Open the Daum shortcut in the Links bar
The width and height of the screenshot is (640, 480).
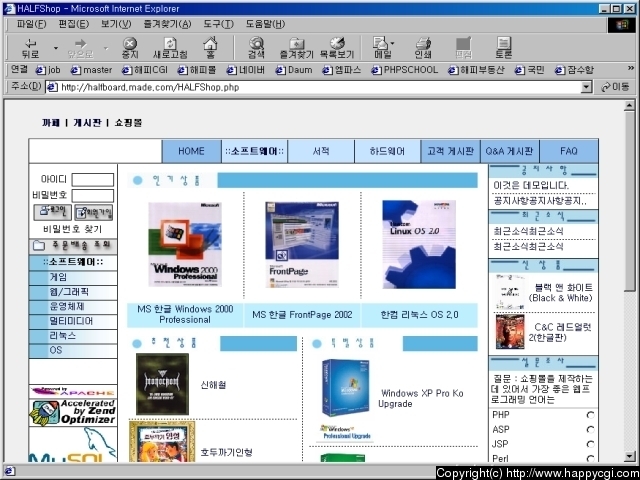click(x=294, y=70)
